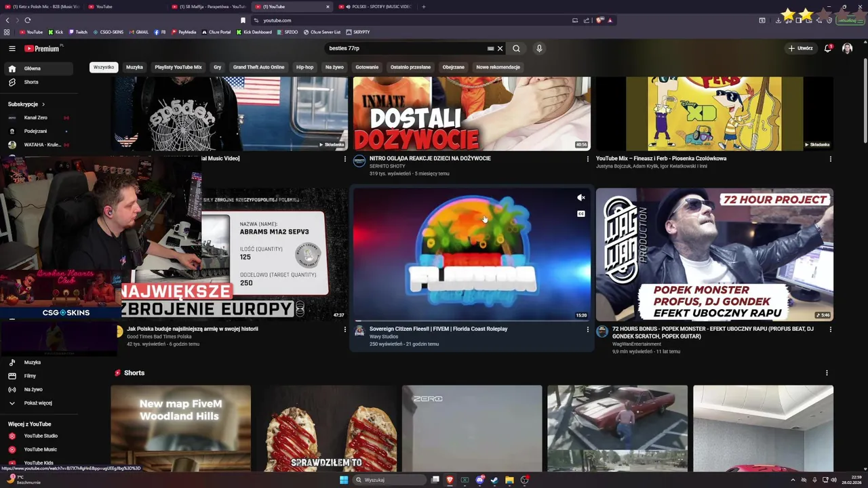The width and height of the screenshot is (868, 488).
Task: Click the YouTube Premium logo
Action: click(x=42, y=48)
